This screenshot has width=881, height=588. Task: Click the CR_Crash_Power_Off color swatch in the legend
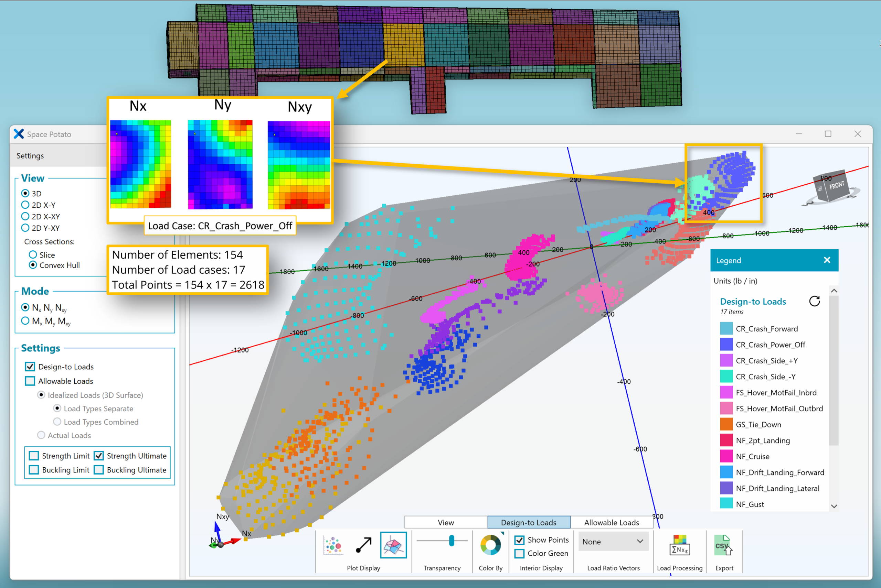(x=726, y=345)
